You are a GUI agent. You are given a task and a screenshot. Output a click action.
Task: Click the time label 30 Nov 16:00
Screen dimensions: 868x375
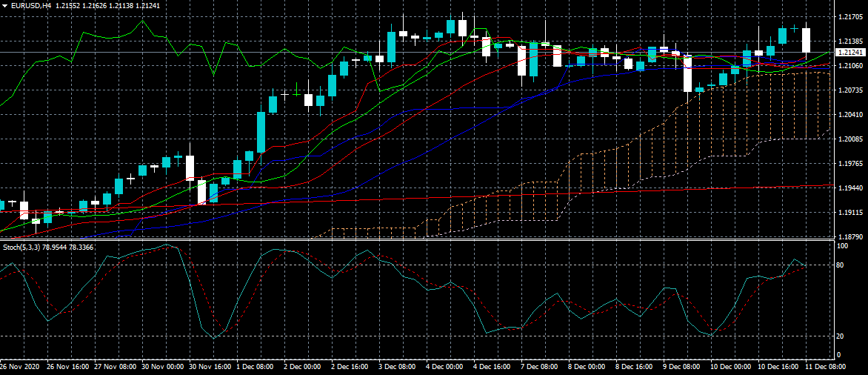[211, 367]
